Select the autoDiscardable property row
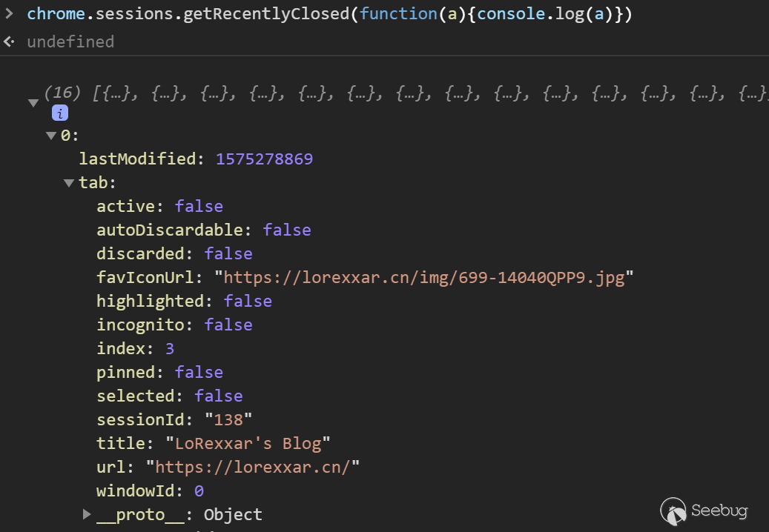769x532 pixels. point(203,230)
